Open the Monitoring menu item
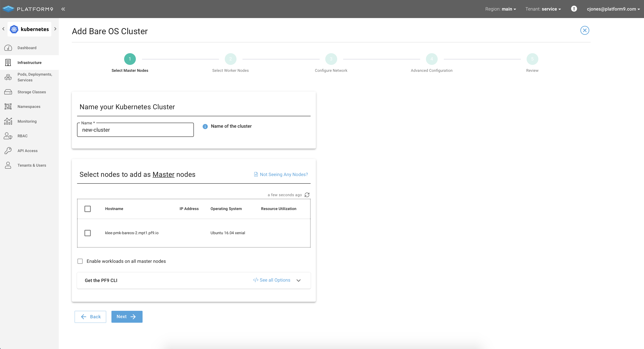644x349 pixels. 29,121
